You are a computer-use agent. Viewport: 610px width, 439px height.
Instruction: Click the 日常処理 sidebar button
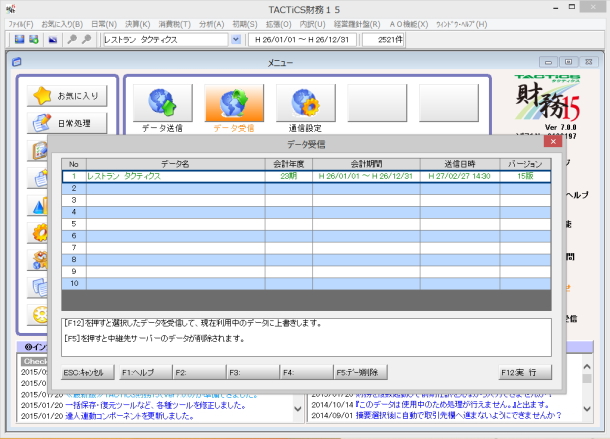67,123
